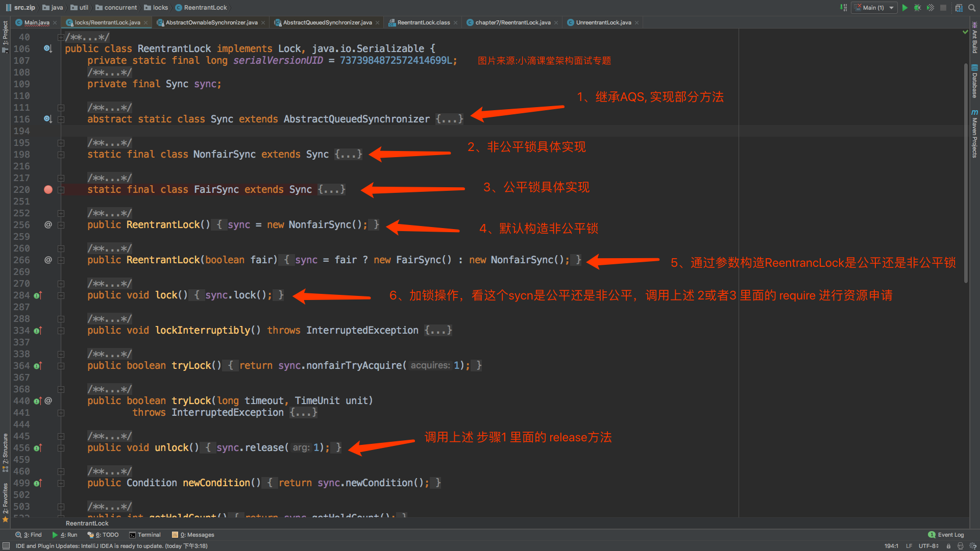Click the src.zip breadcrumb
This screenshot has width=980, height=551.
[20, 8]
